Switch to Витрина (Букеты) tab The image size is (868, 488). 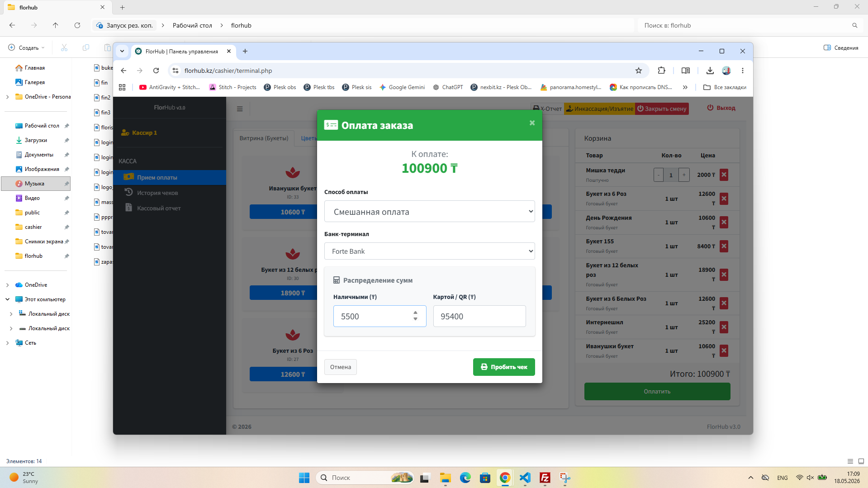pyautogui.click(x=264, y=138)
